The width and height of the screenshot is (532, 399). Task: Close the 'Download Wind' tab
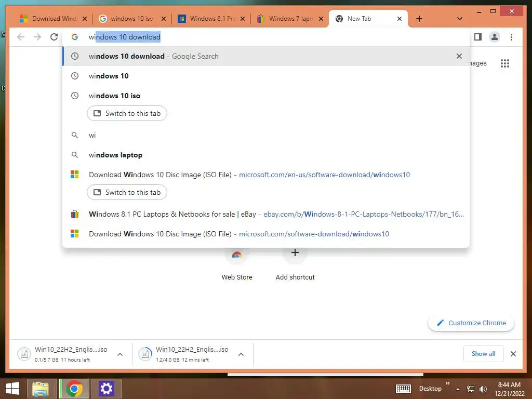pos(85,19)
